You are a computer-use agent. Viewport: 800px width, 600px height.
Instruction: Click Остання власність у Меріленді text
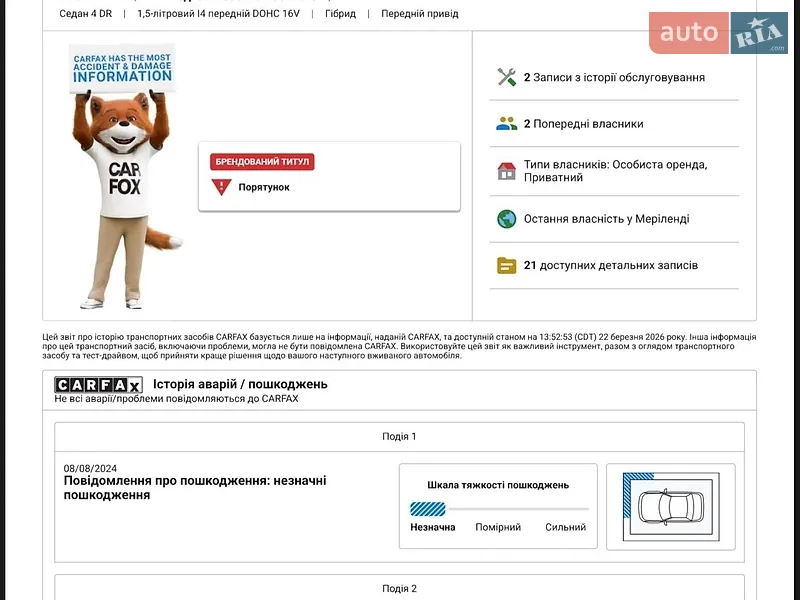click(x=606, y=219)
